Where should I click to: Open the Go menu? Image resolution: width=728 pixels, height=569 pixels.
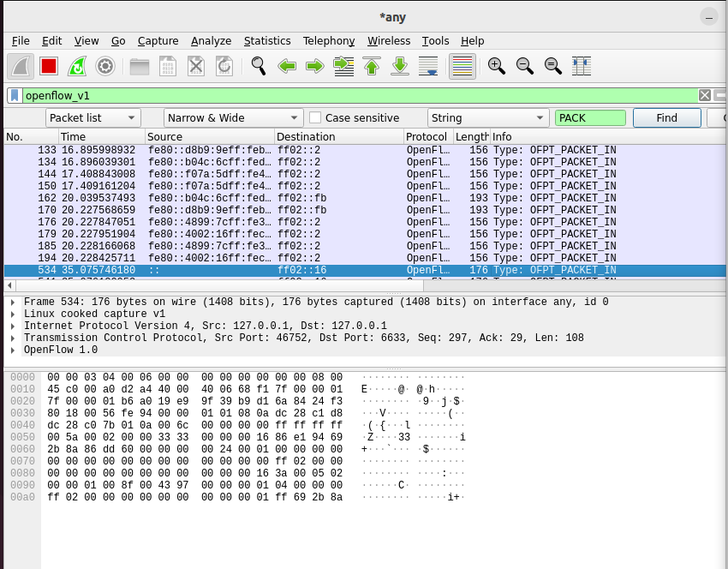(x=118, y=41)
